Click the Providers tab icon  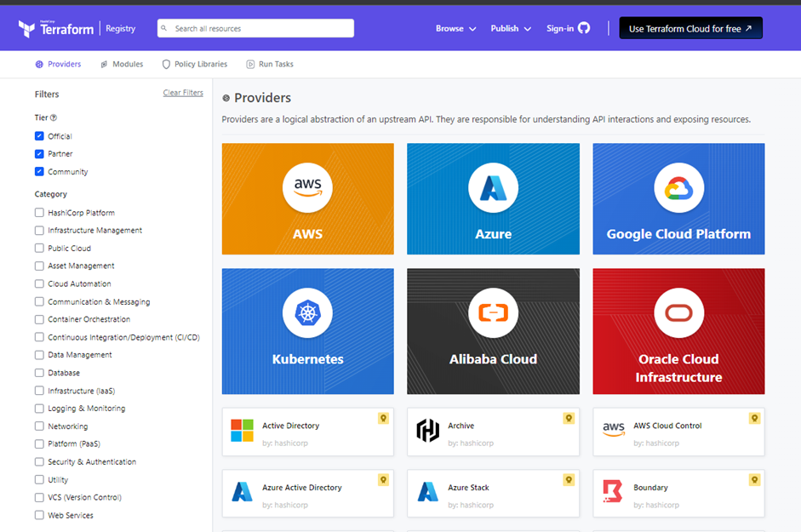(39, 65)
